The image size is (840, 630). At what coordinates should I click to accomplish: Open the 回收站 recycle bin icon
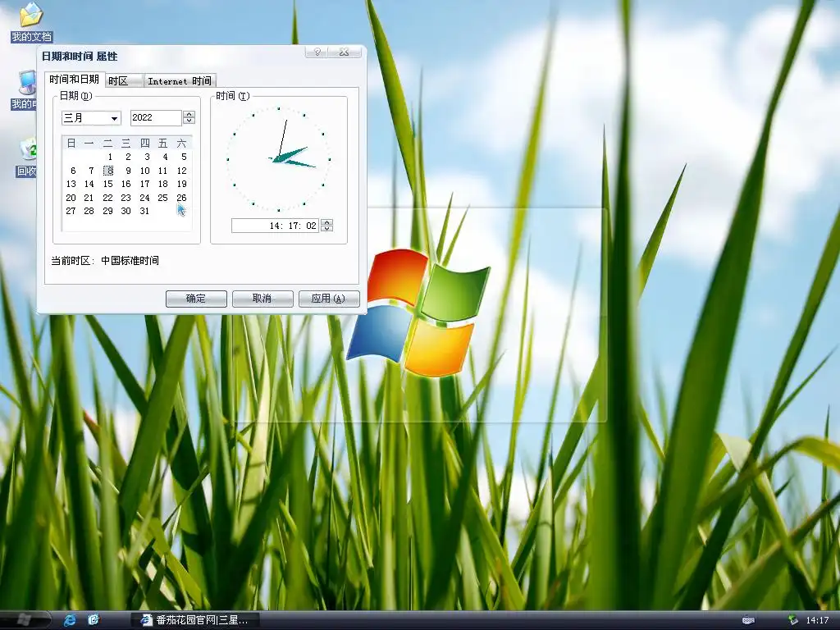click(25, 158)
